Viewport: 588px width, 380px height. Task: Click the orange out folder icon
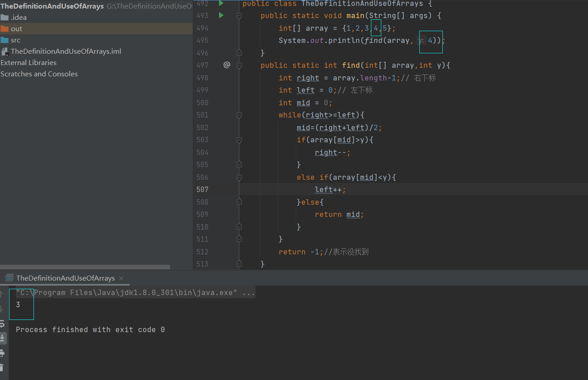[5, 28]
